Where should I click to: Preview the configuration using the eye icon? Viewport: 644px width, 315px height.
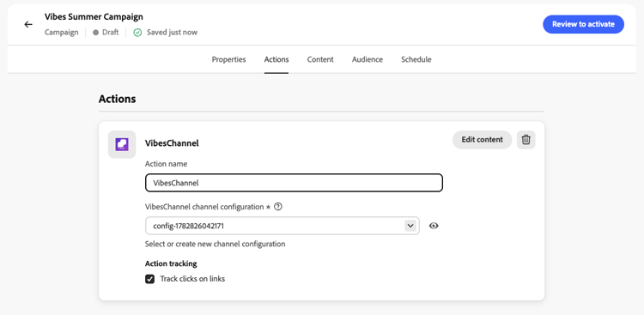point(434,226)
